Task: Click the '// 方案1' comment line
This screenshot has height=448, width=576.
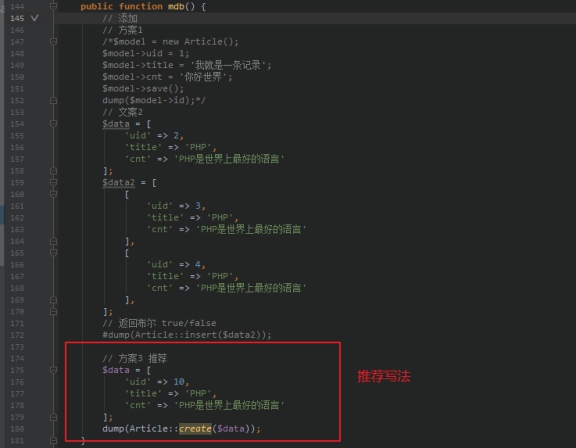Action: pyautogui.click(x=122, y=30)
